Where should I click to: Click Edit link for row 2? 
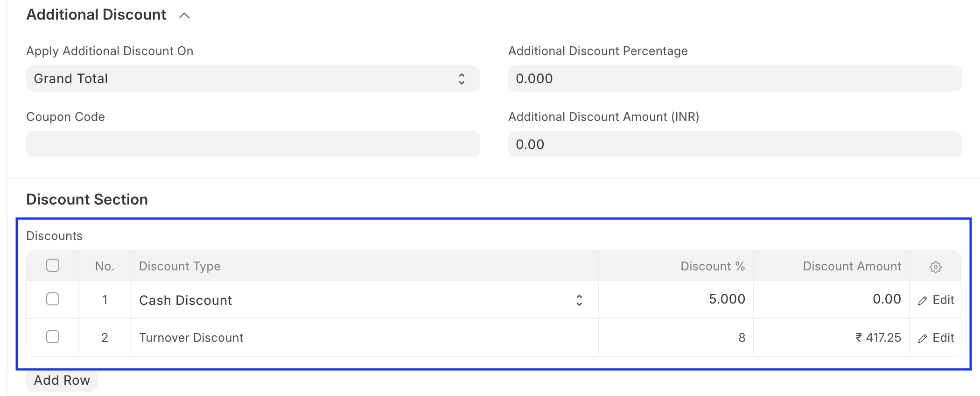(936, 338)
